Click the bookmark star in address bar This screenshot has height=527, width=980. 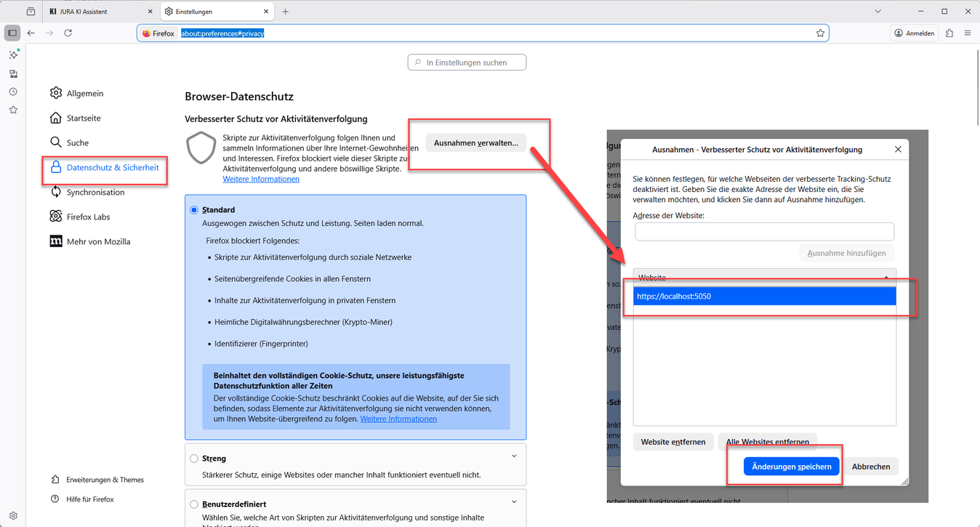(820, 33)
